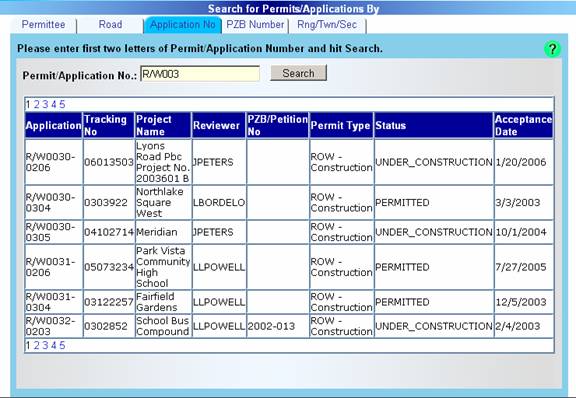Go to page 5 in bottom pager
The width and height of the screenshot is (576, 398).
click(x=62, y=345)
